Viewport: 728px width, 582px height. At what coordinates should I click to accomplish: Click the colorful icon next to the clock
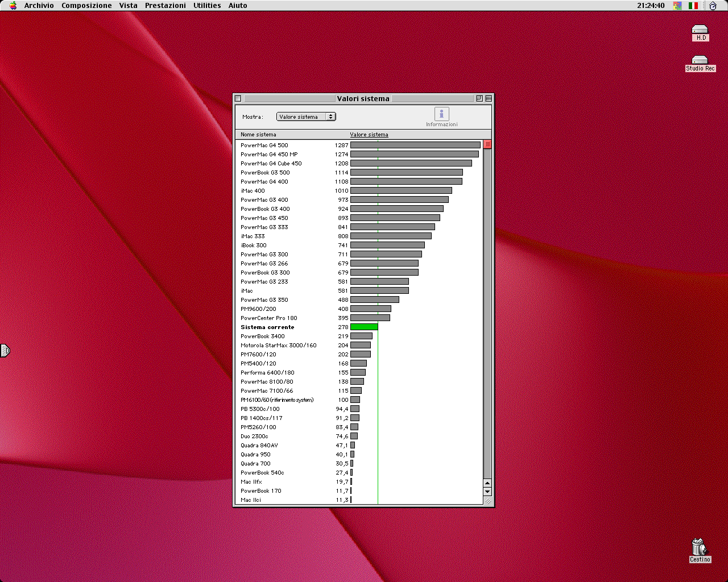[x=677, y=6]
